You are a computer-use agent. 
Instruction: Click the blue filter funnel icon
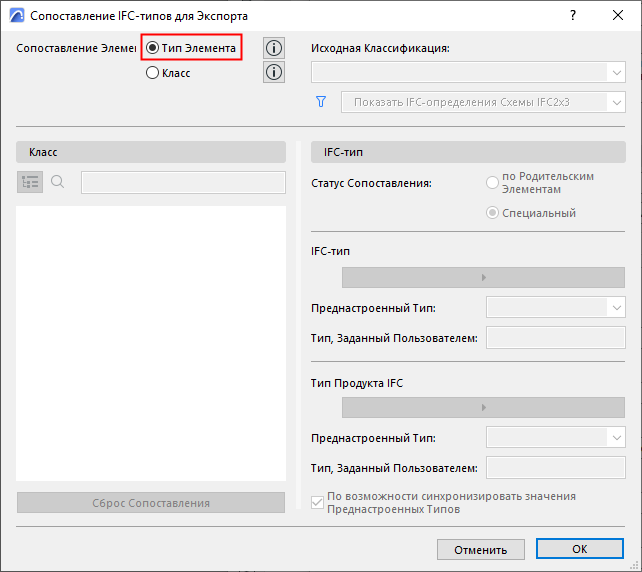[321, 101]
